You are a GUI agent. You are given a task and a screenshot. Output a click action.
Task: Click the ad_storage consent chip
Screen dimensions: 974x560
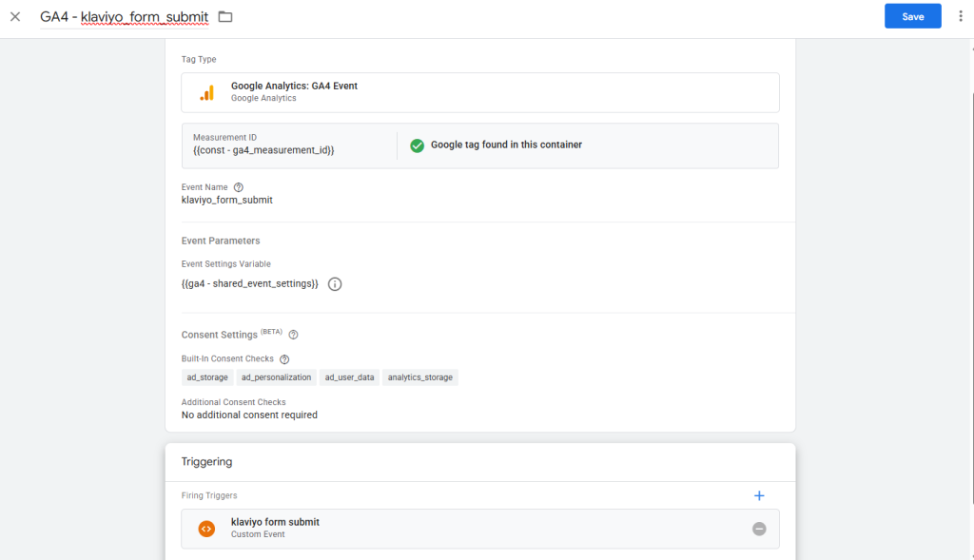pyautogui.click(x=207, y=377)
